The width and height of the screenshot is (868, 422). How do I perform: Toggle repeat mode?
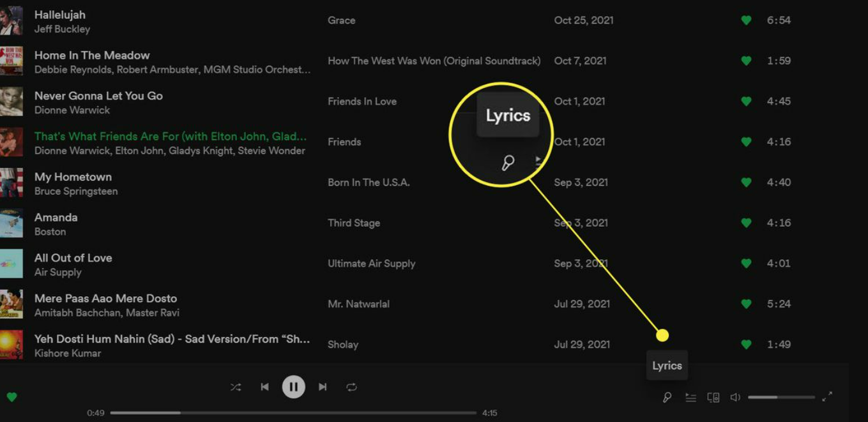click(351, 386)
